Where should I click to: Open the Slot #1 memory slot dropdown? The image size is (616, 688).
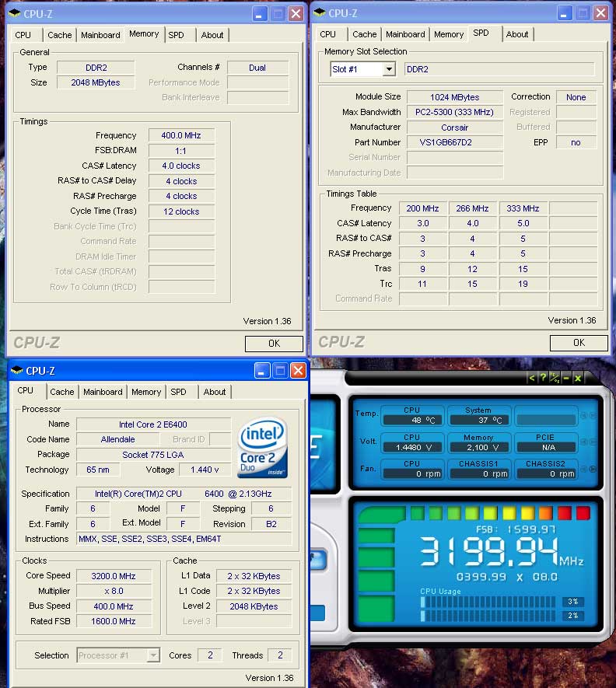[x=389, y=69]
